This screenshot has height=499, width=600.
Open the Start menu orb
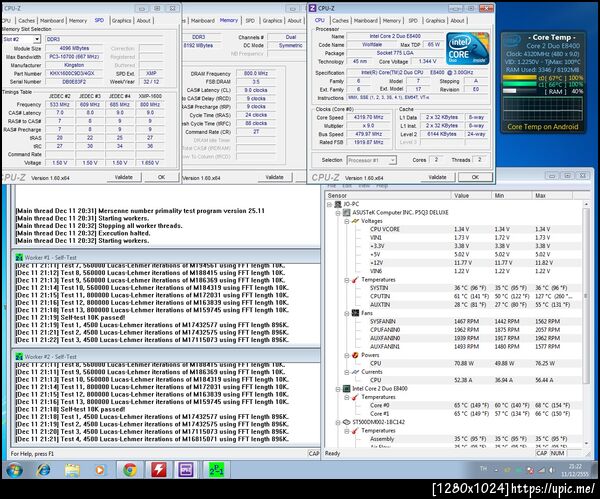[14, 469]
